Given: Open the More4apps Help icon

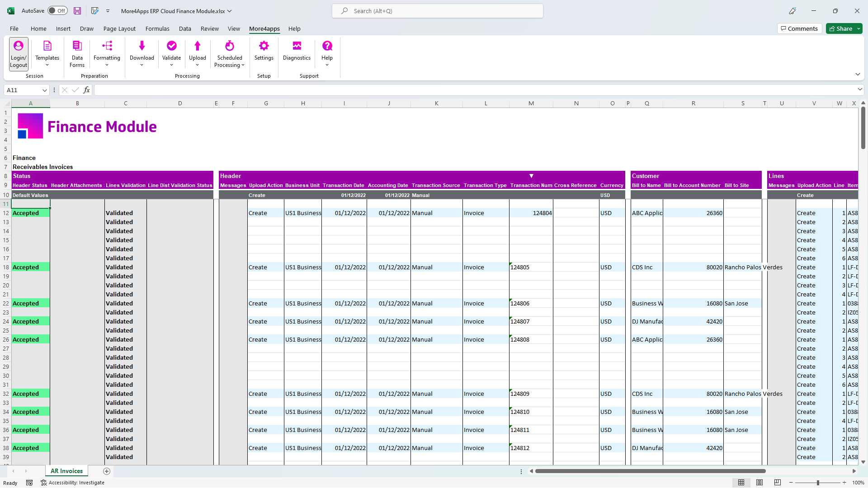Looking at the screenshot, I should pyautogui.click(x=327, y=54).
